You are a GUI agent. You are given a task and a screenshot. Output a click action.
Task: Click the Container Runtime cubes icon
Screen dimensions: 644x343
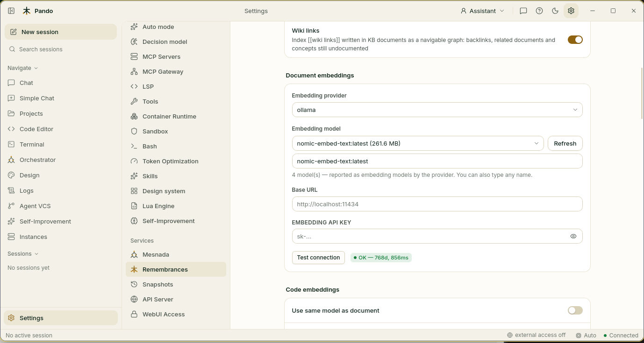click(134, 116)
